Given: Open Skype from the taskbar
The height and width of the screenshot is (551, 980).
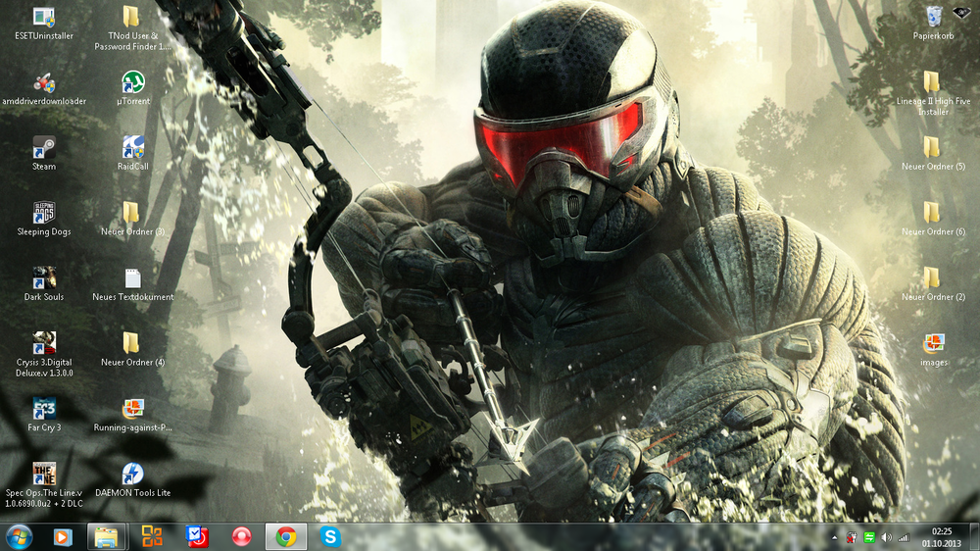Looking at the screenshot, I should click(x=330, y=536).
